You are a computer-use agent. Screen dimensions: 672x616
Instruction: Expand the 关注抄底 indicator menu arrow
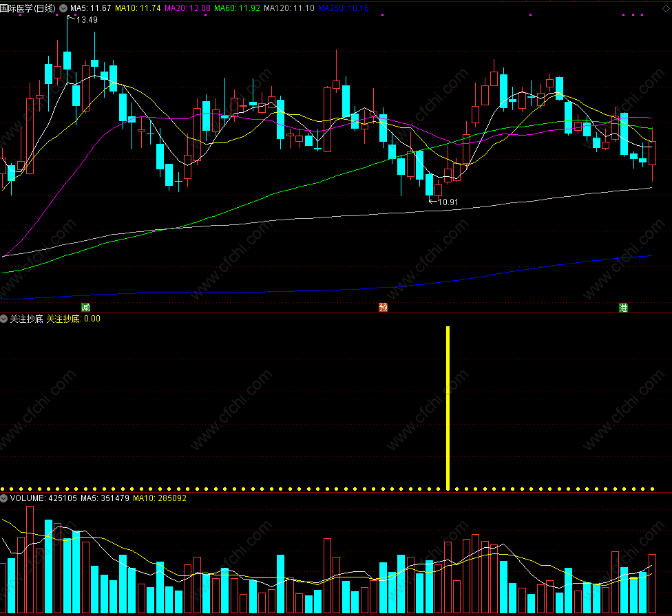coord(4,319)
